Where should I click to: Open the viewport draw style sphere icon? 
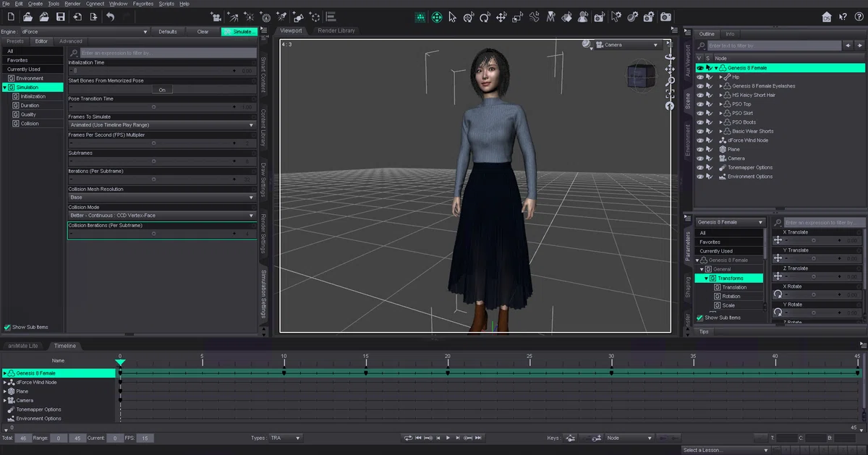[587, 45]
